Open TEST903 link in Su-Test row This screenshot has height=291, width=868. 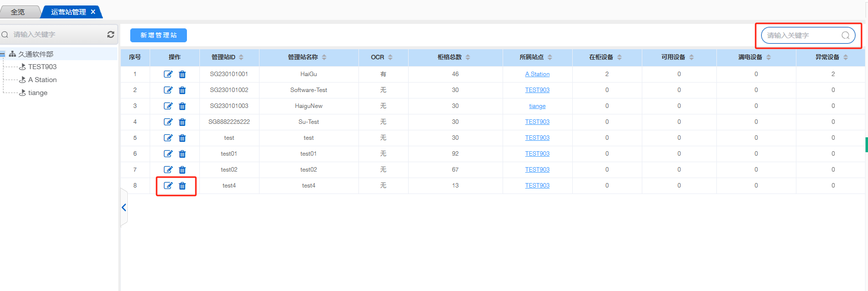[537, 122]
